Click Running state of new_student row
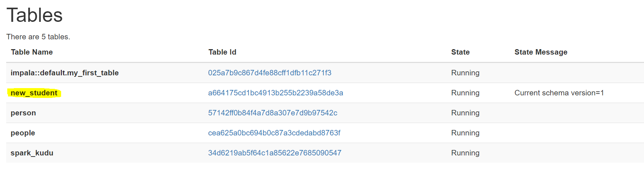The width and height of the screenshot is (644, 174). 465,93
